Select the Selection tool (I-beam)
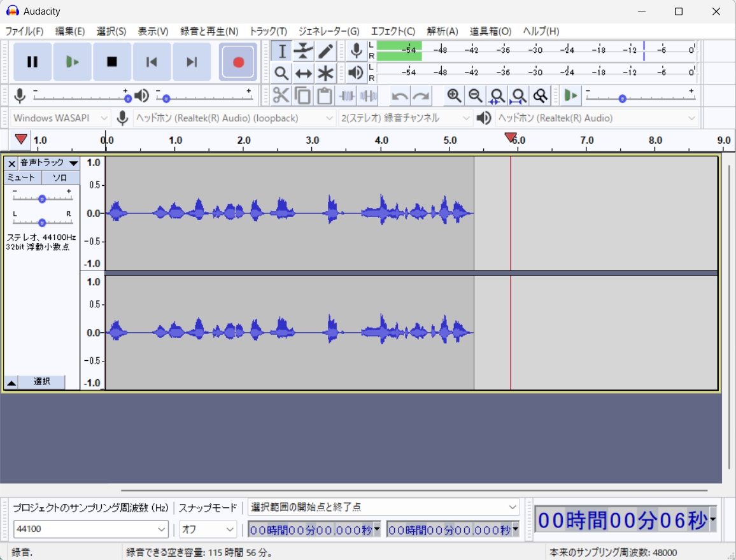Screen dimensions: 736x560 [x=281, y=51]
